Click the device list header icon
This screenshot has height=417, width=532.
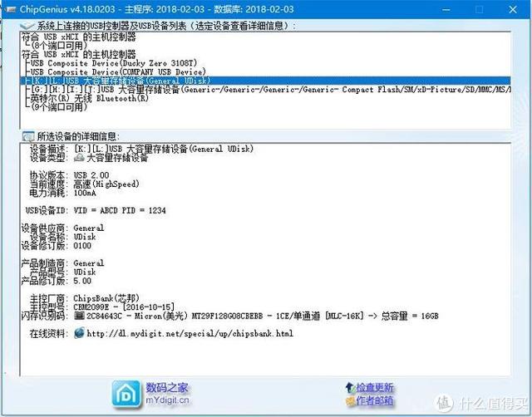coord(27,26)
